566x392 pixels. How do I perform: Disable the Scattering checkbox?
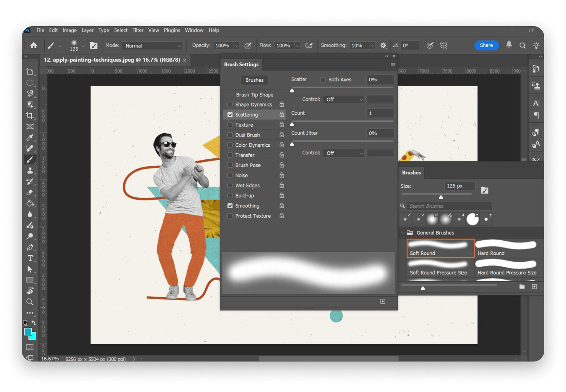pos(230,114)
